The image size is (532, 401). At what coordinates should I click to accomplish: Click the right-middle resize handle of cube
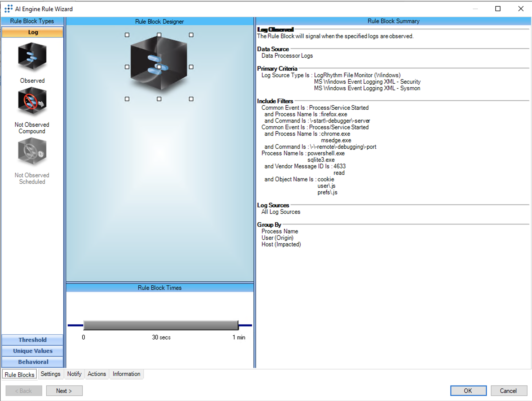click(x=191, y=67)
